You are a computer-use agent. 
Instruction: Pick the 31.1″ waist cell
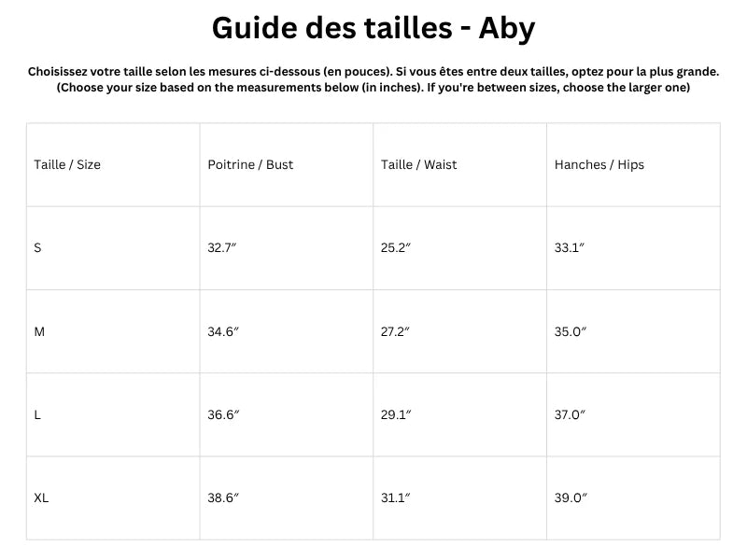pos(396,498)
